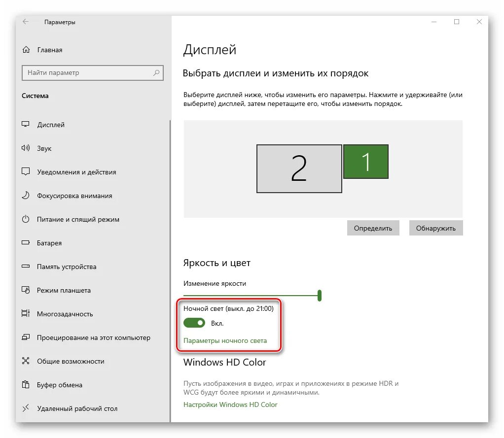The image size is (504, 438).
Task: Open Многозадачность settings
Action: [x=65, y=314]
